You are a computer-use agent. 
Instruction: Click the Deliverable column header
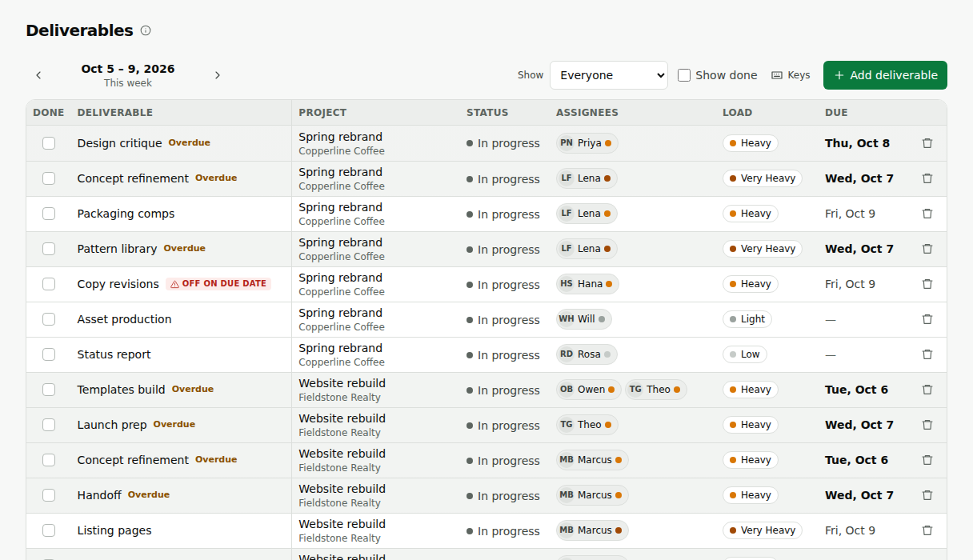(115, 113)
